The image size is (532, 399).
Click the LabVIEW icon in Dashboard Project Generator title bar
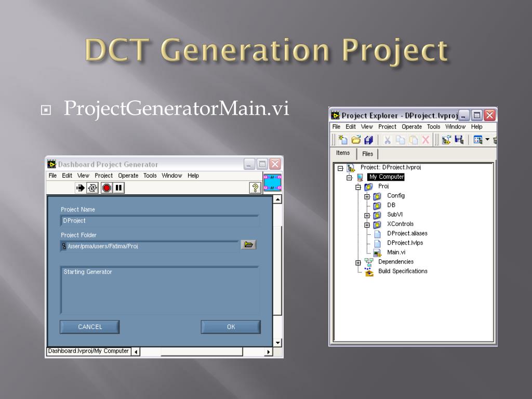(x=51, y=164)
